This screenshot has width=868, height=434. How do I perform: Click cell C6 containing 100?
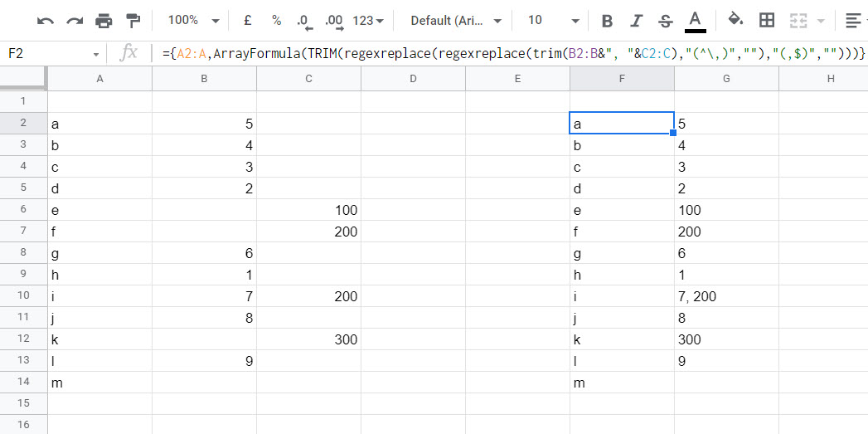pos(309,209)
